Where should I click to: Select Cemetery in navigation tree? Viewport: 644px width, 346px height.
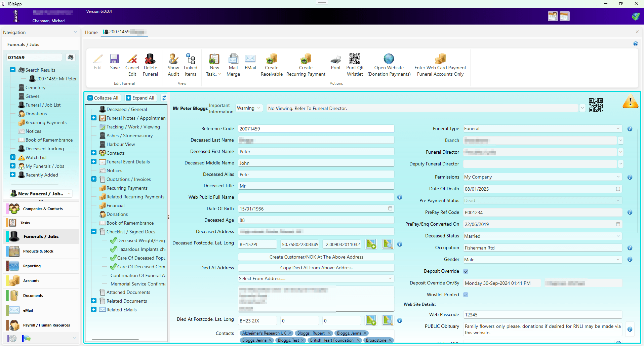(35, 87)
